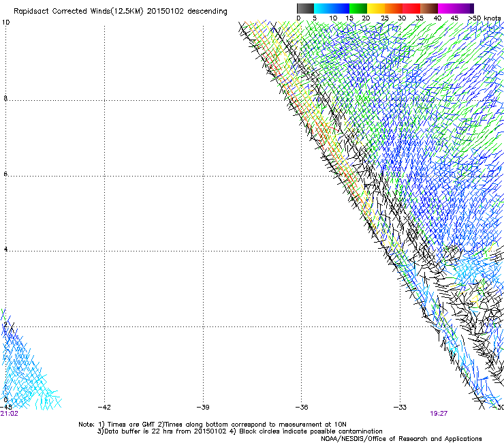Select the orange 25-30 knots color swatch

tap(394, 8)
